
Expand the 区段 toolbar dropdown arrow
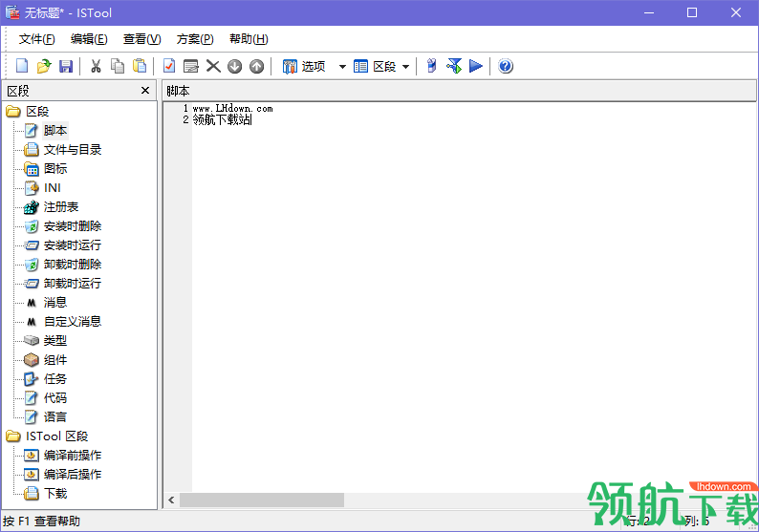click(x=405, y=66)
